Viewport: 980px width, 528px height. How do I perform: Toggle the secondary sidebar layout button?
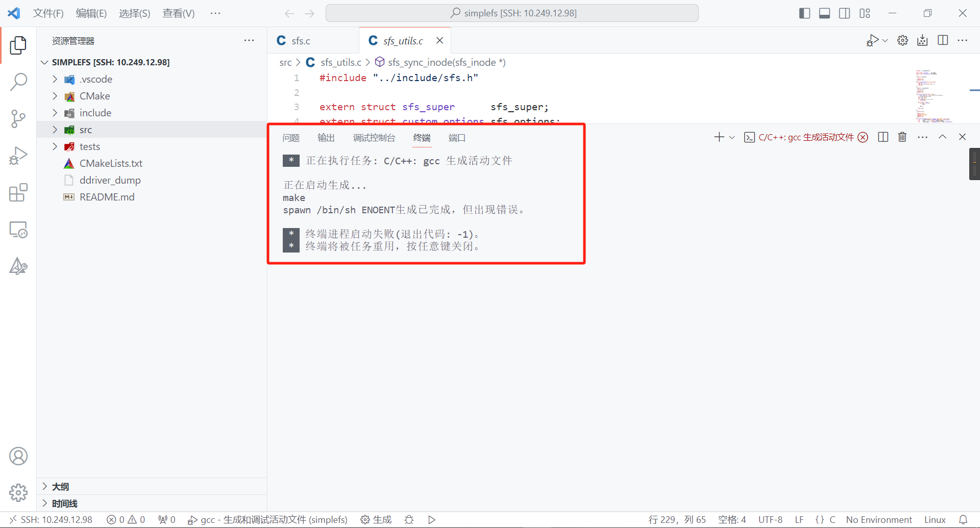(845, 13)
